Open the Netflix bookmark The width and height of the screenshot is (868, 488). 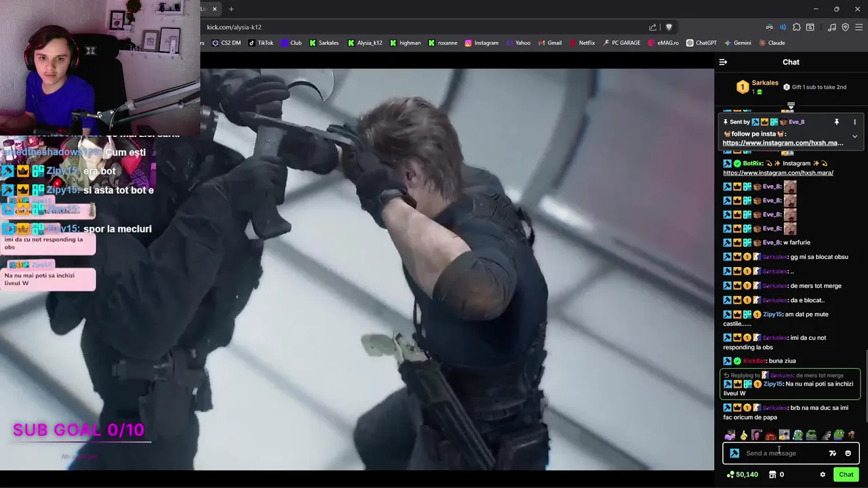pyautogui.click(x=583, y=43)
